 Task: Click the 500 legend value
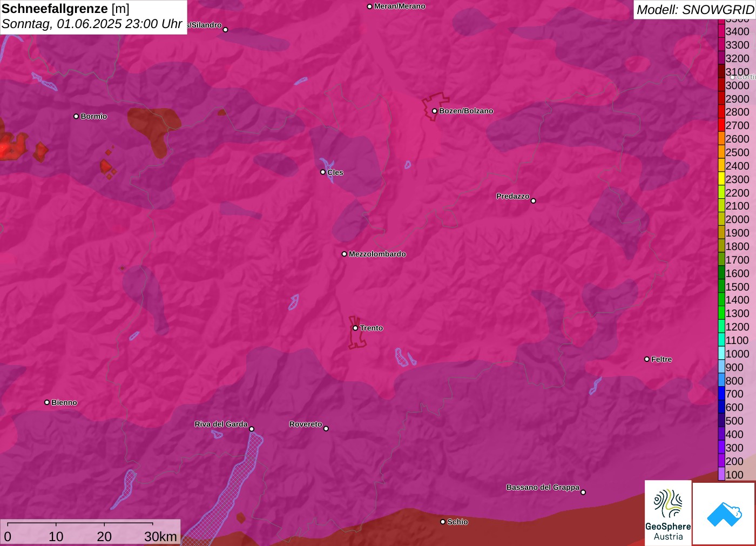734,421
